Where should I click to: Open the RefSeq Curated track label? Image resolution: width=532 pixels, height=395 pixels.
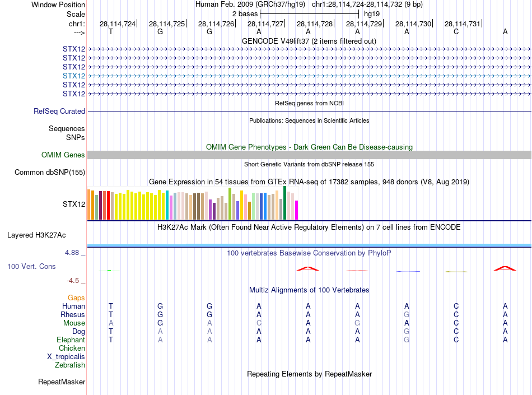[x=59, y=111]
